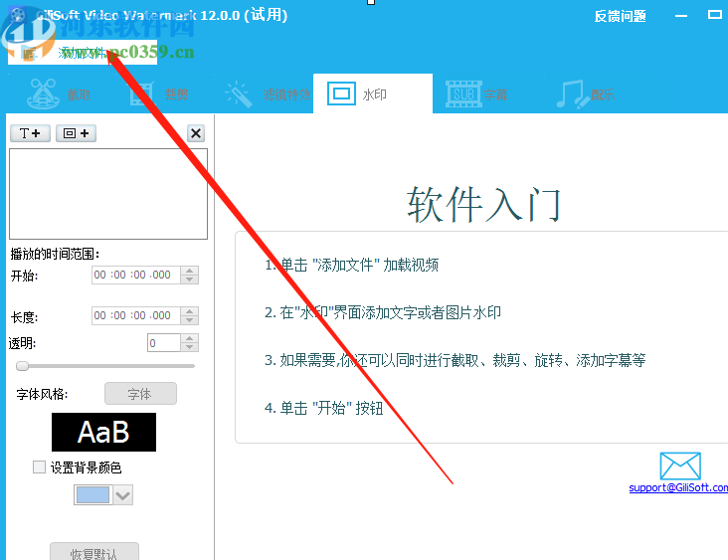Screen dimensions: 728x560
Task: Add a text watermark with T+
Action: tap(30, 133)
